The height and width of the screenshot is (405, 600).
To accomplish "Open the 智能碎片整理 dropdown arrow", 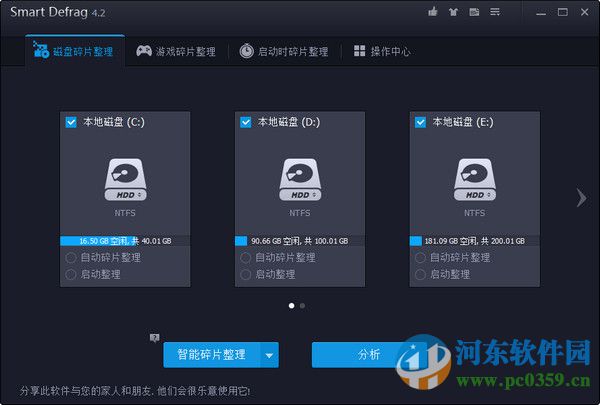I will pyautogui.click(x=269, y=355).
